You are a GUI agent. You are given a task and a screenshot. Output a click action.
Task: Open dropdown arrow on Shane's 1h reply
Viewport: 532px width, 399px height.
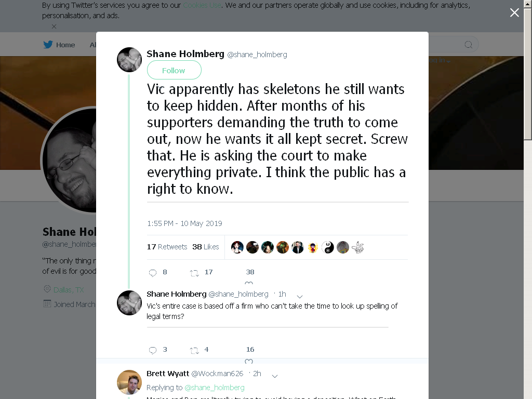pyautogui.click(x=300, y=296)
